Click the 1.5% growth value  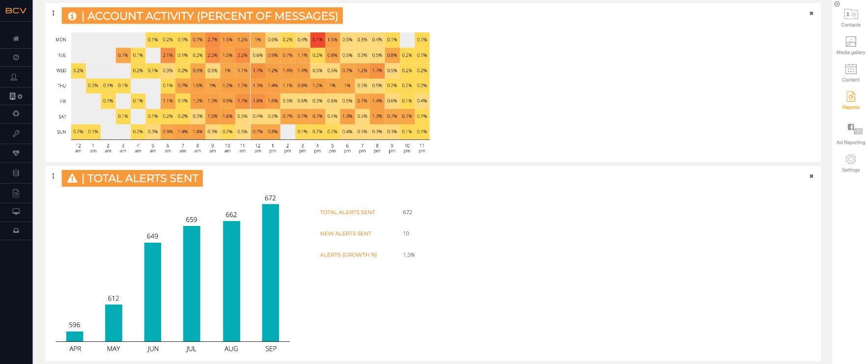(409, 255)
